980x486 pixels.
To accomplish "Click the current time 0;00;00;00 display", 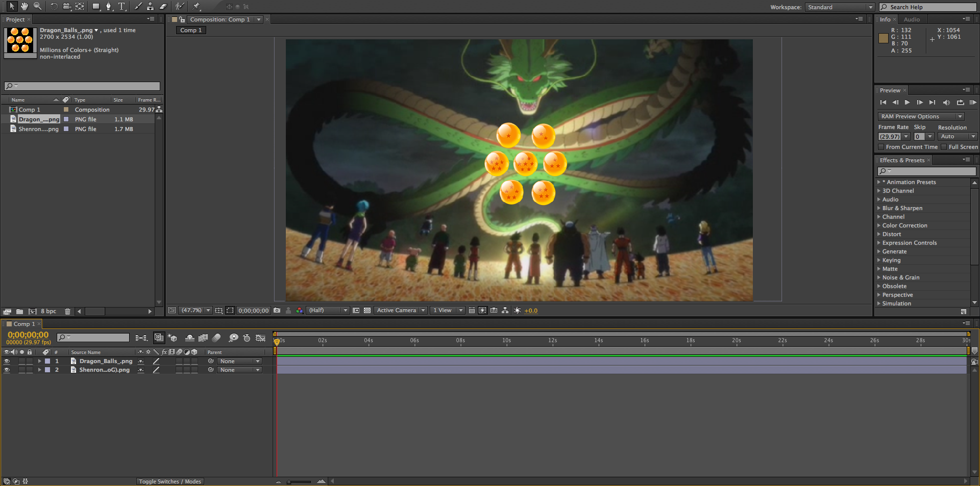I will pyautogui.click(x=28, y=335).
